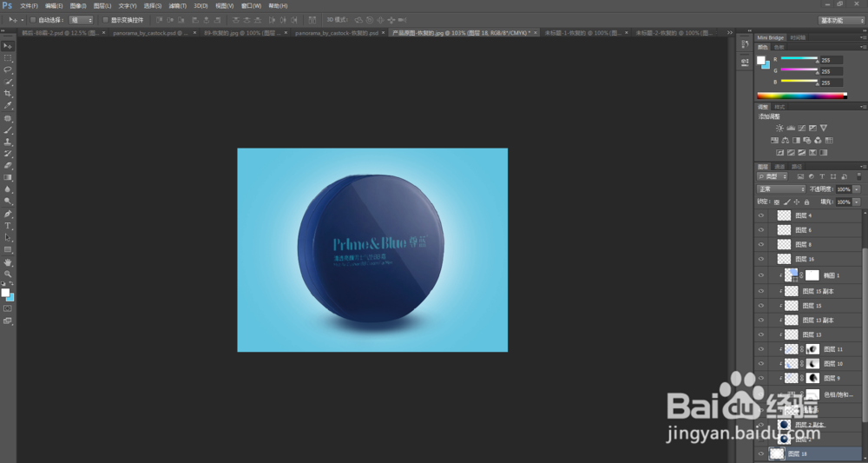The width and height of the screenshot is (868, 463).
Task: Select the Eraser tool
Action: (8, 166)
